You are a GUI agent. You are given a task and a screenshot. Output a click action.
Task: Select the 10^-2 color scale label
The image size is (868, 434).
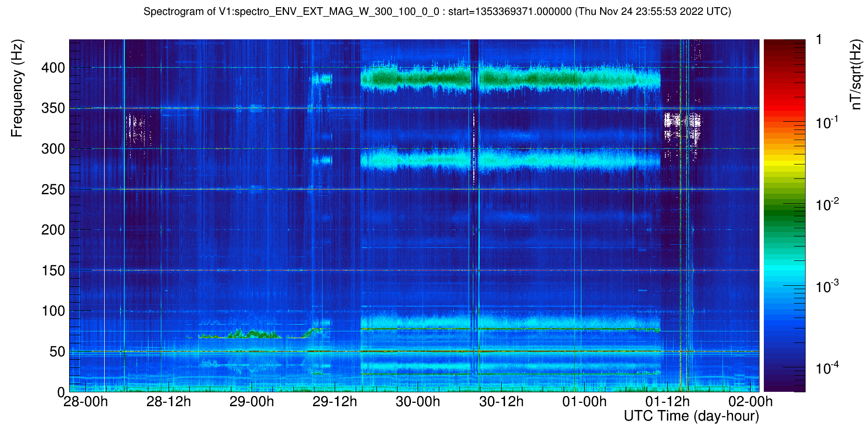(x=827, y=205)
